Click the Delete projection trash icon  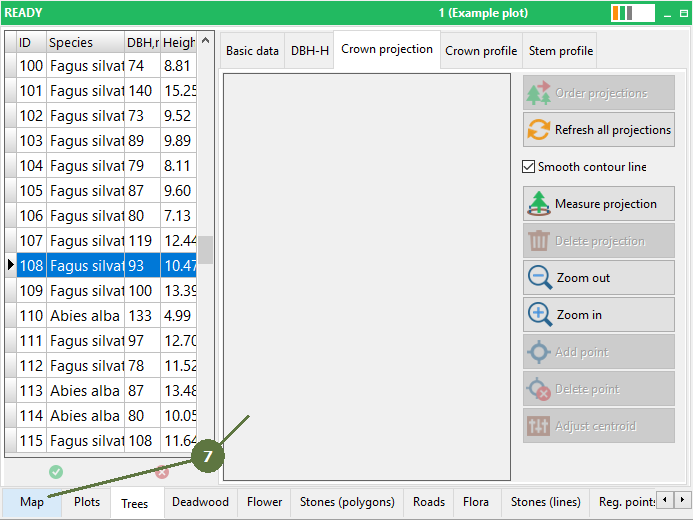click(539, 241)
